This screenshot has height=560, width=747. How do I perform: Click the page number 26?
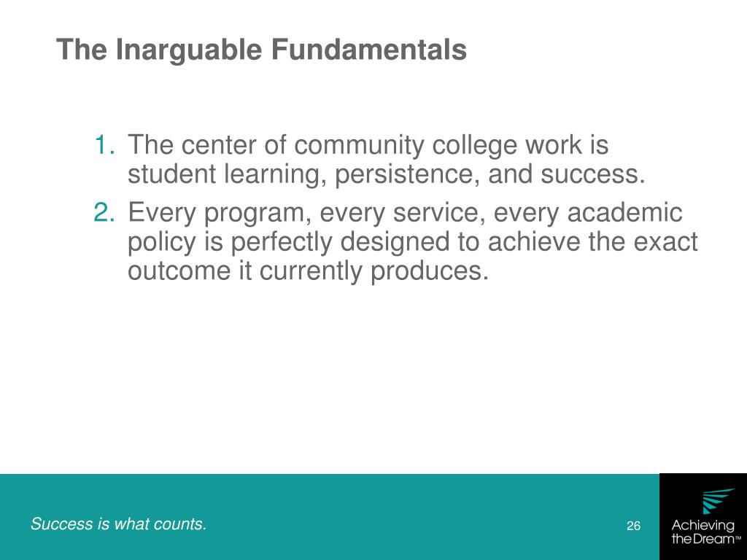coord(633,526)
